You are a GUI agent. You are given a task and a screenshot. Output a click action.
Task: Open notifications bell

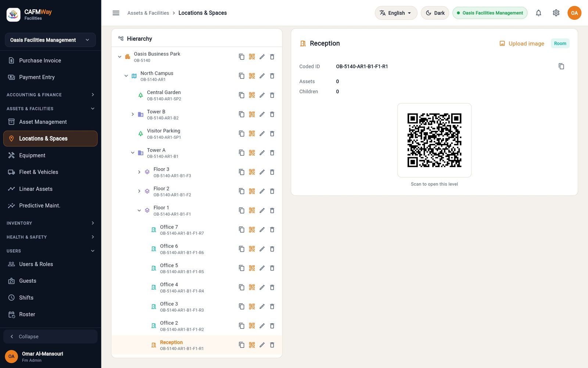point(538,13)
